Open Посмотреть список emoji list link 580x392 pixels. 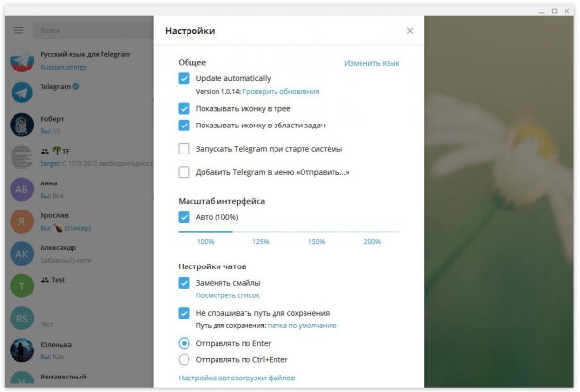coord(228,295)
